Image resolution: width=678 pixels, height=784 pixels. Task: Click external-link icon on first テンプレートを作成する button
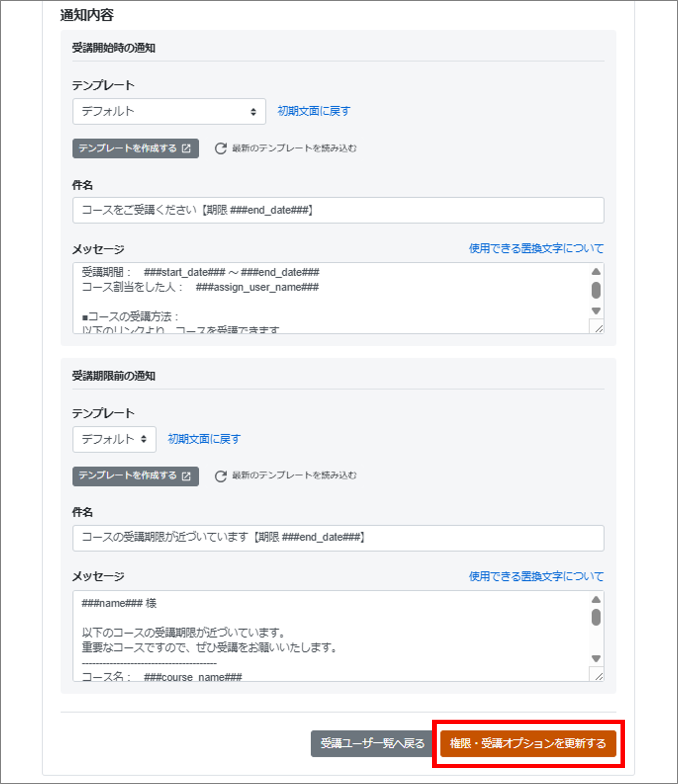pos(186,148)
